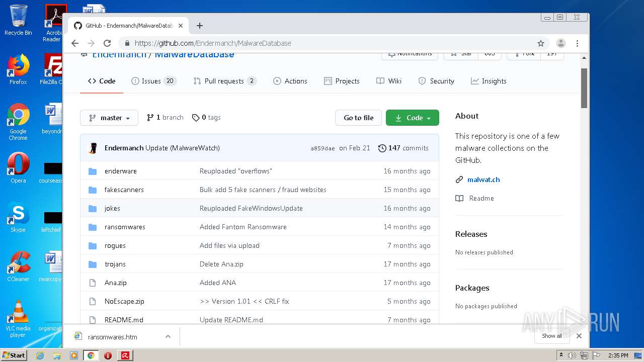
Task: Open the enderware folder
Action: pos(121,171)
